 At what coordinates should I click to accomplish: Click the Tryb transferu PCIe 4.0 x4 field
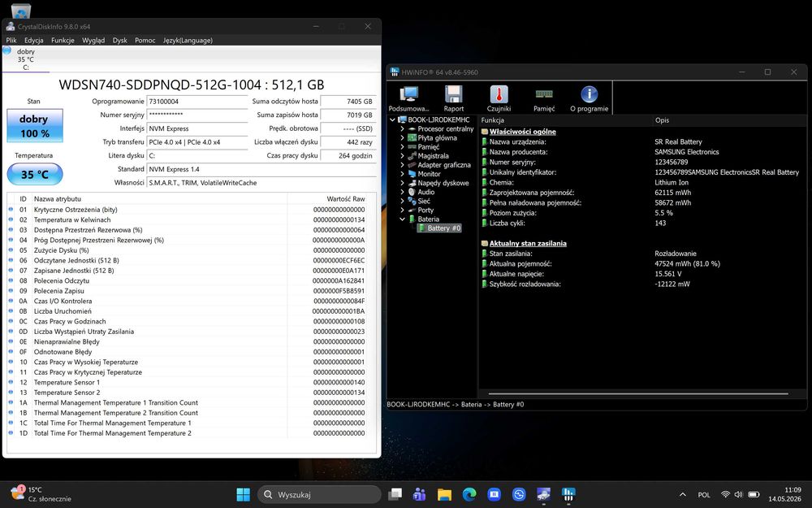pyautogui.click(x=197, y=142)
